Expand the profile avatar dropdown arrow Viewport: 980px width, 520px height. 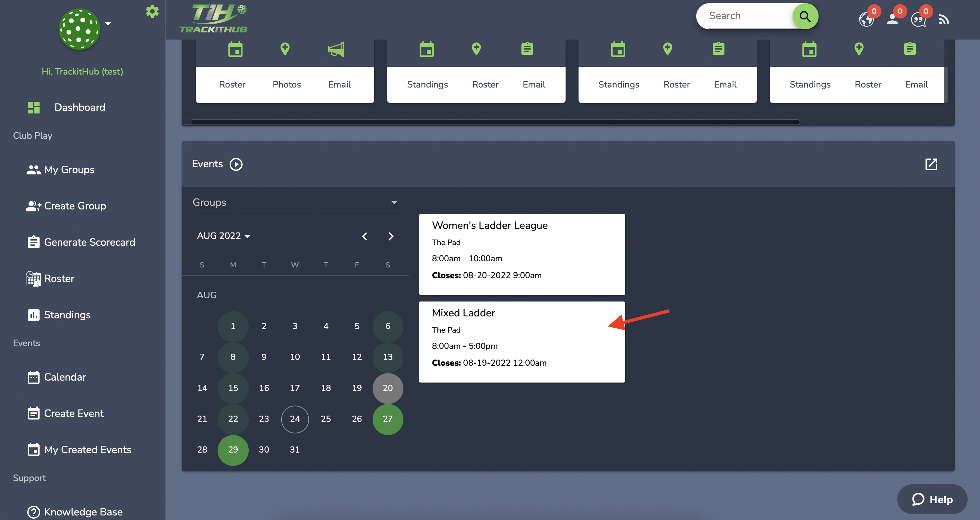tap(108, 24)
